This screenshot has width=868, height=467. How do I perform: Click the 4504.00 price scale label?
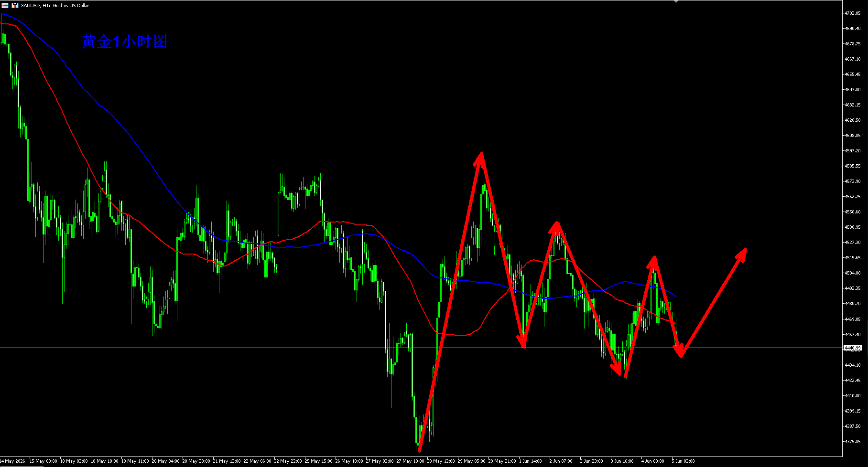853,273
